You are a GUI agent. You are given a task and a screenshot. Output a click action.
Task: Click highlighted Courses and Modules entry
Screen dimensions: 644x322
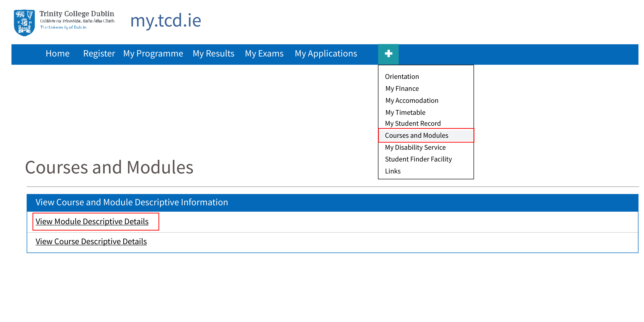tap(417, 136)
